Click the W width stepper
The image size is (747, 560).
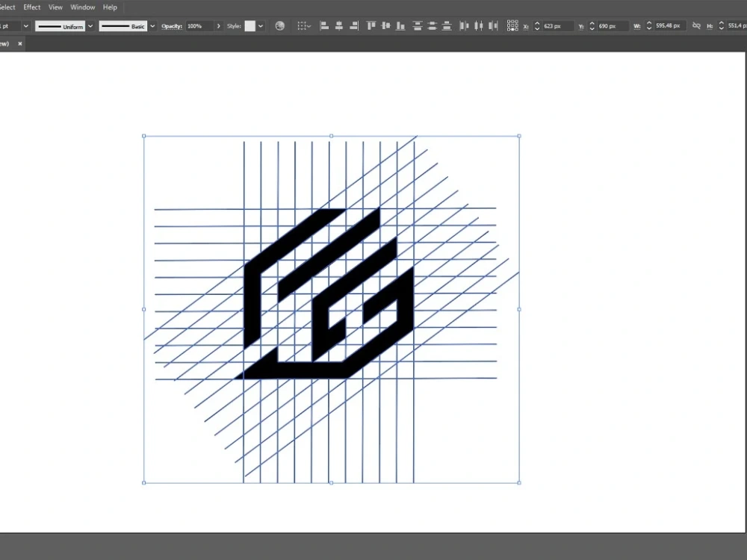coord(649,26)
